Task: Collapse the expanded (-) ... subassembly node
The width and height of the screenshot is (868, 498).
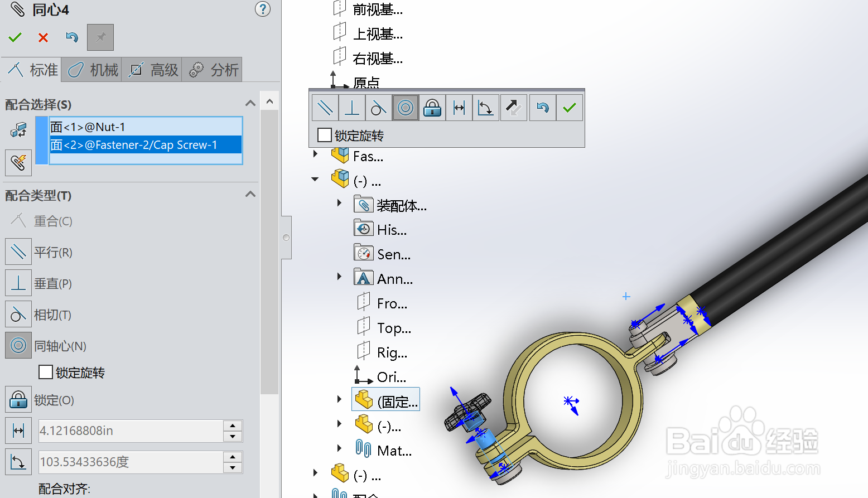Action: [x=315, y=179]
